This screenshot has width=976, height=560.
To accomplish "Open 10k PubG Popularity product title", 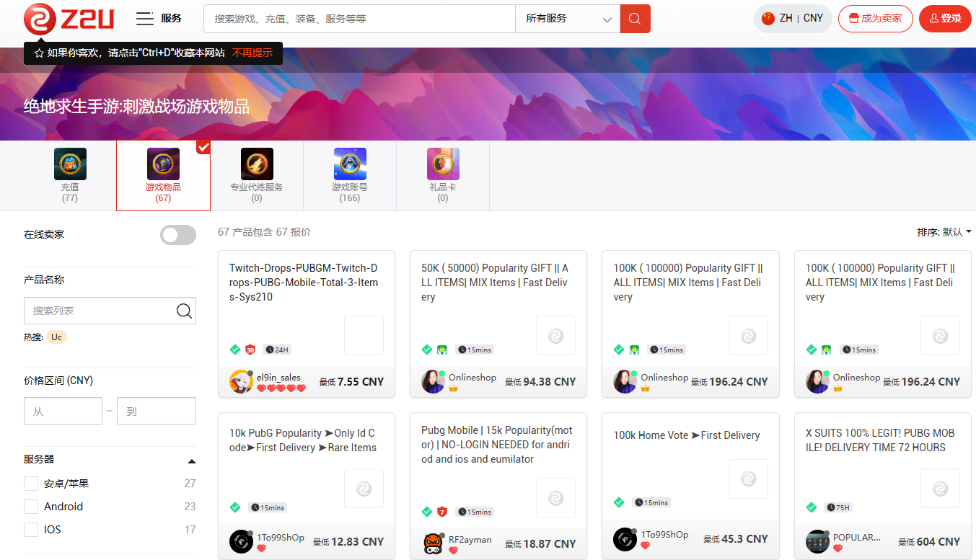I will (x=303, y=440).
